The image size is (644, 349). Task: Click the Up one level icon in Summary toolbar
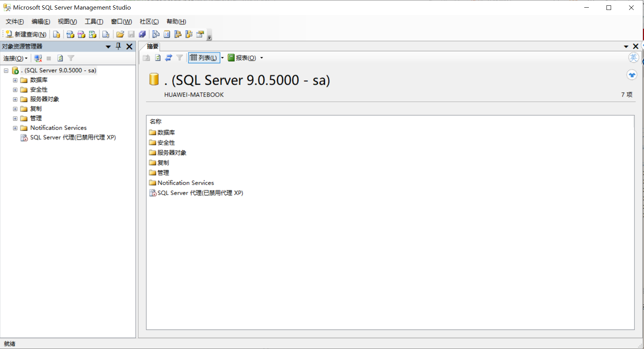(146, 58)
